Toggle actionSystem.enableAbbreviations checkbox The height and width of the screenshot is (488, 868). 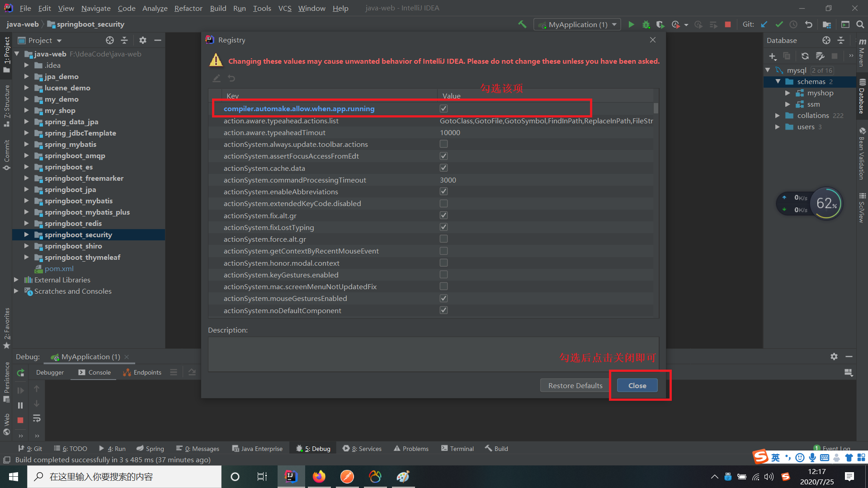pos(443,191)
